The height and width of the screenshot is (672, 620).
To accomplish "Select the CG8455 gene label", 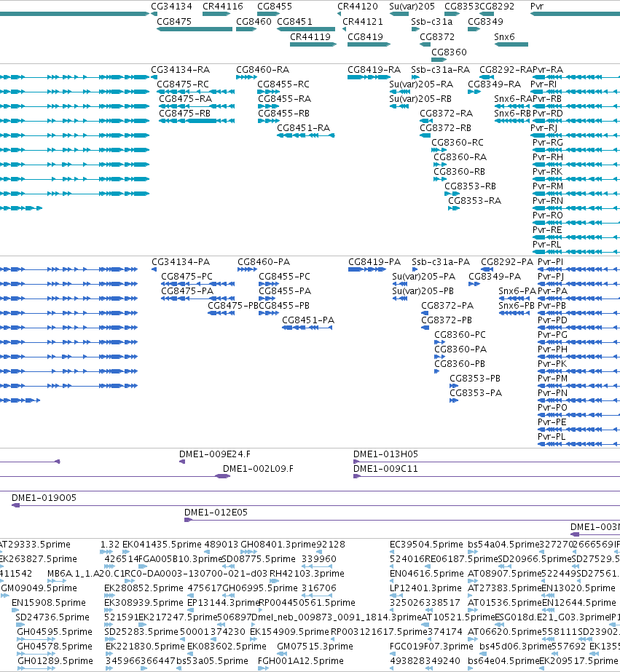I will click(275, 7).
